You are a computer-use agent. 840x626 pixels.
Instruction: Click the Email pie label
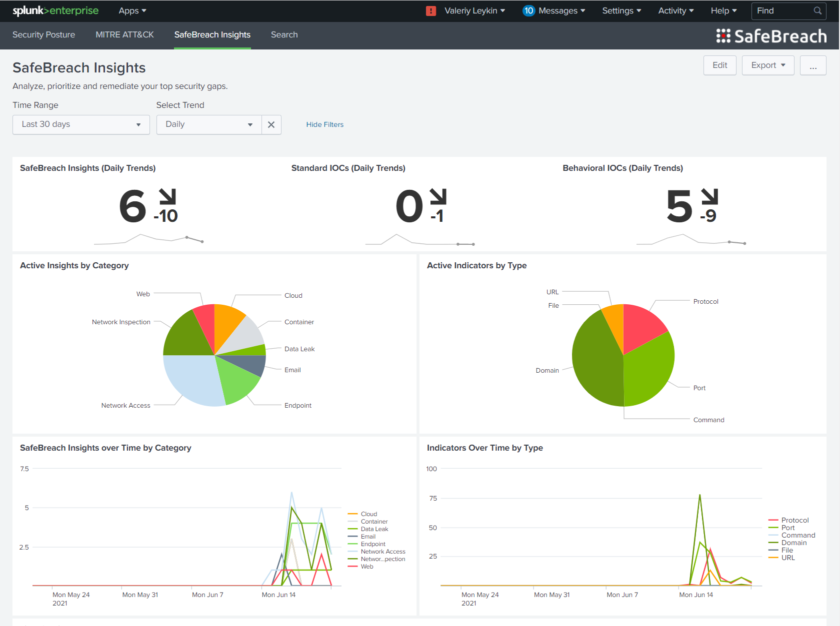[292, 370]
